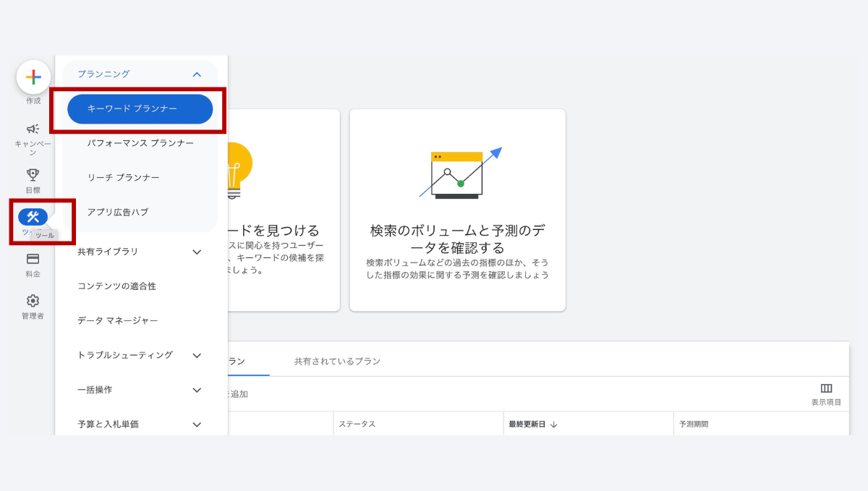Expand the 一括操作 section
Image resolution: width=868 pixels, height=491 pixels.
pos(197,390)
